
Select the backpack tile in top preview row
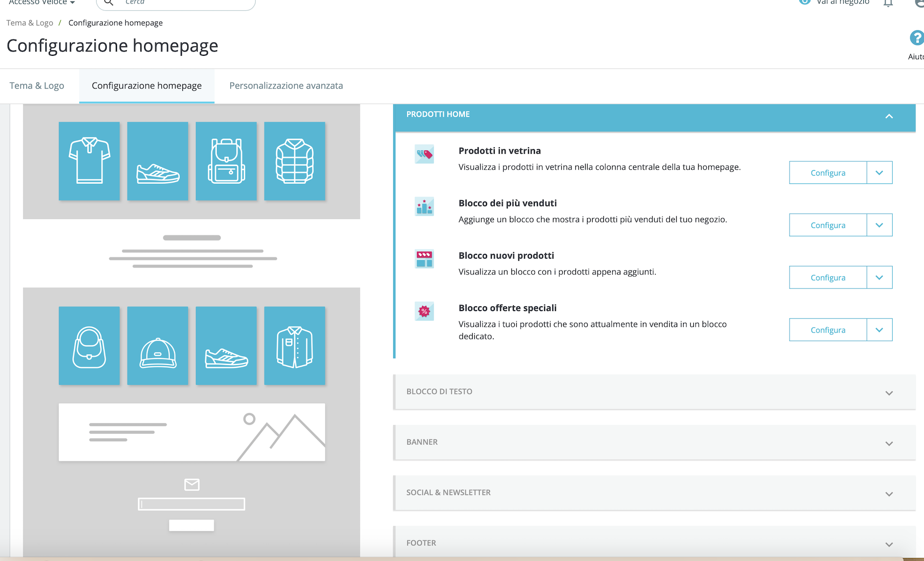(226, 161)
